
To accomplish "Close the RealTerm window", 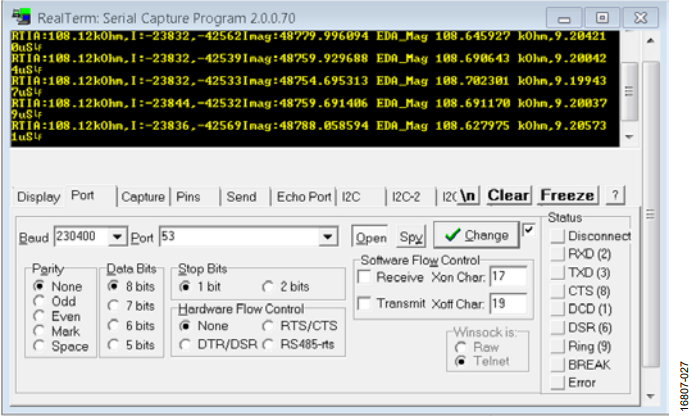I will (640, 18).
